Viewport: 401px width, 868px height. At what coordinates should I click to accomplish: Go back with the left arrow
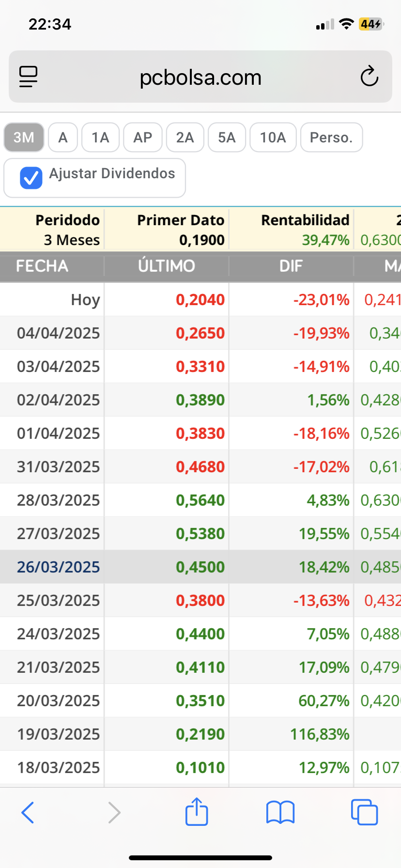pyautogui.click(x=28, y=812)
